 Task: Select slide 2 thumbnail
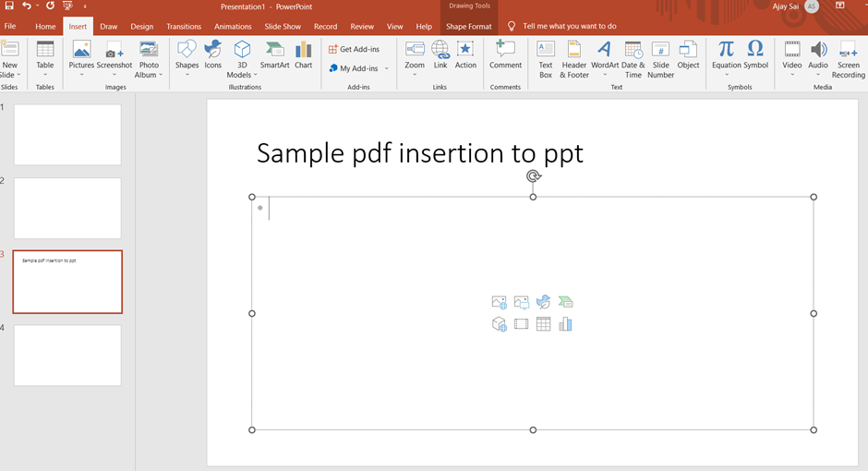(x=67, y=208)
